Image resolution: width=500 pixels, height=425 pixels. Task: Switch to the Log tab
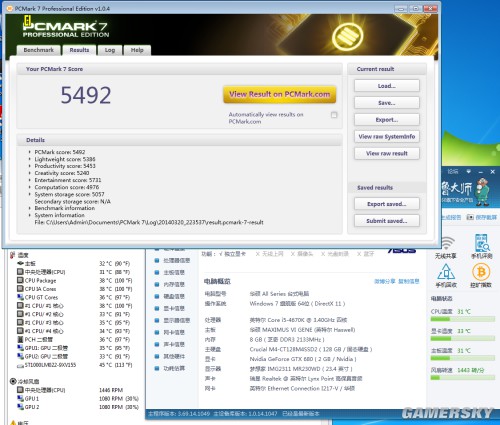coord(110,50)
